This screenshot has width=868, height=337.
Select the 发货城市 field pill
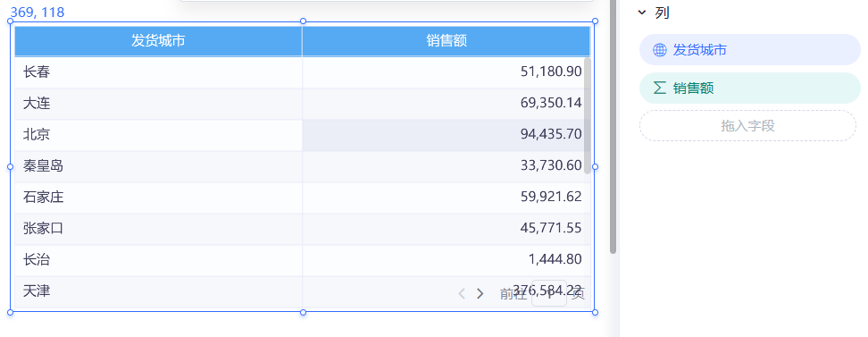750,50
